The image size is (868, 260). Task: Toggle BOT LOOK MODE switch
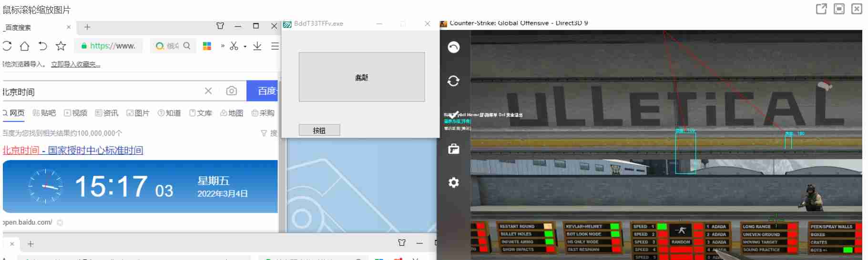615,234
